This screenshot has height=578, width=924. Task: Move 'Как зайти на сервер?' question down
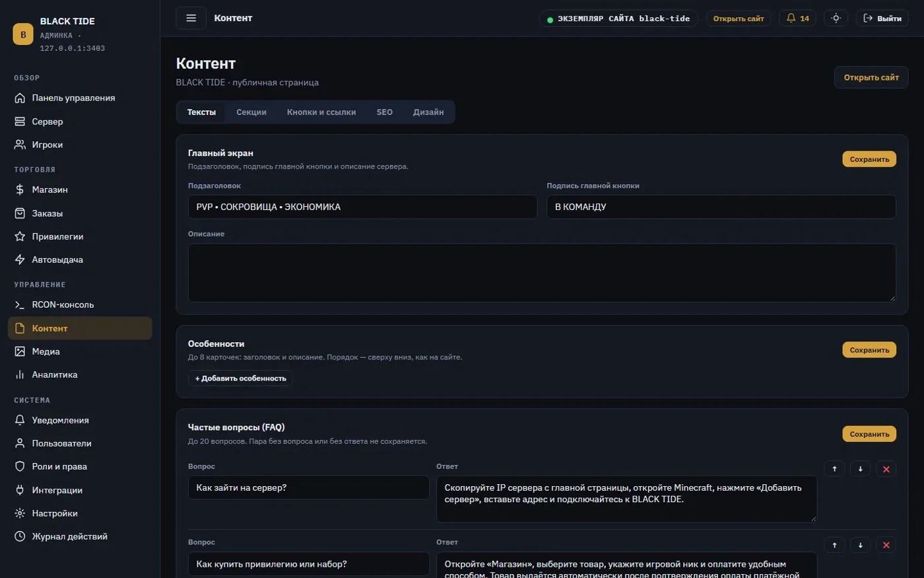(860, 469)
